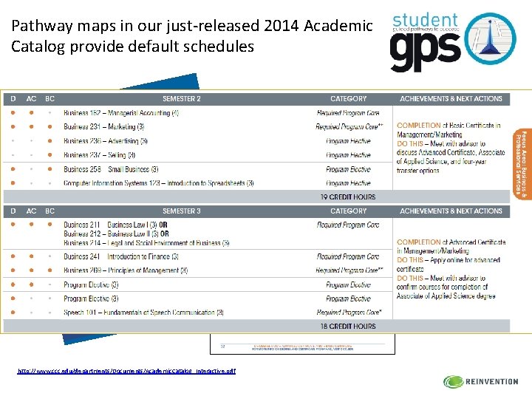Open the academic catalog PDF hyperlink
Screen dimensions: 532x399
click(x=126, y=371)
